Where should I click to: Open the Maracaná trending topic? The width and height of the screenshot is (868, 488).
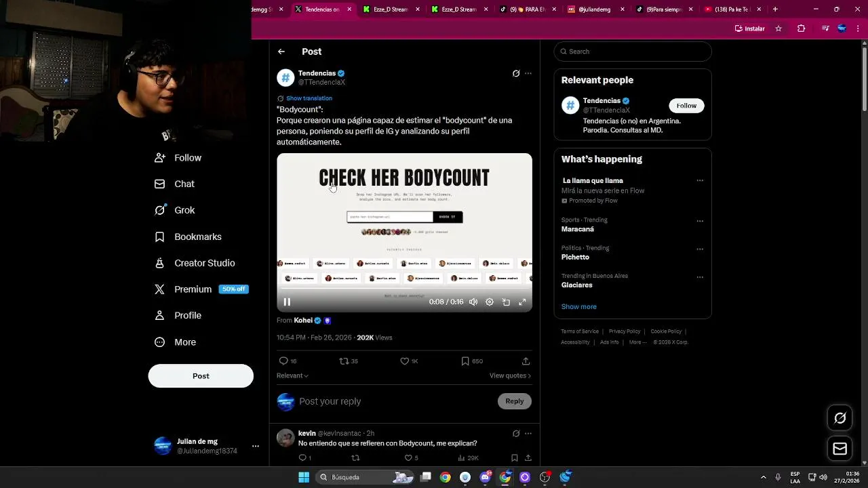[x=577, y=229]
